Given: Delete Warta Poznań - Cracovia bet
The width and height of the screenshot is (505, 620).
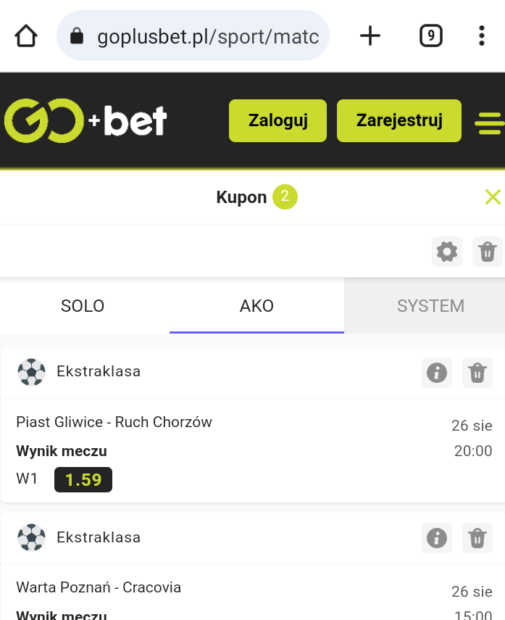Looking at the screenshot, I should [477, 538].
